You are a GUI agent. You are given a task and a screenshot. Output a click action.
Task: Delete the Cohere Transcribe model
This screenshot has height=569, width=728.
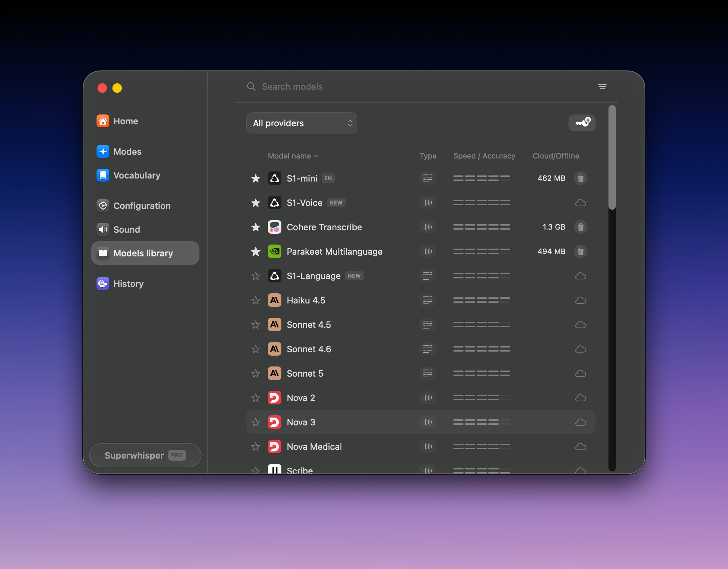click(580, 227)
